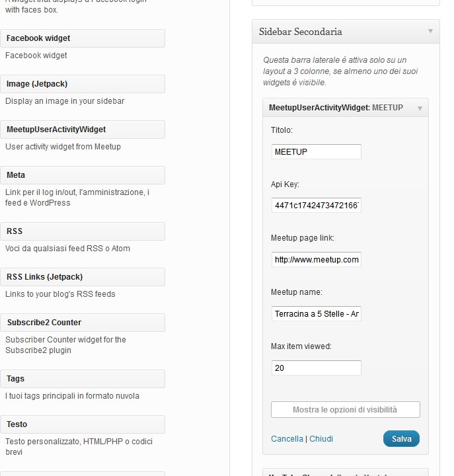The height and width of the screenshot is (476, 454).
Task: Select the Meta widget bar
Action: pos(83,175)
